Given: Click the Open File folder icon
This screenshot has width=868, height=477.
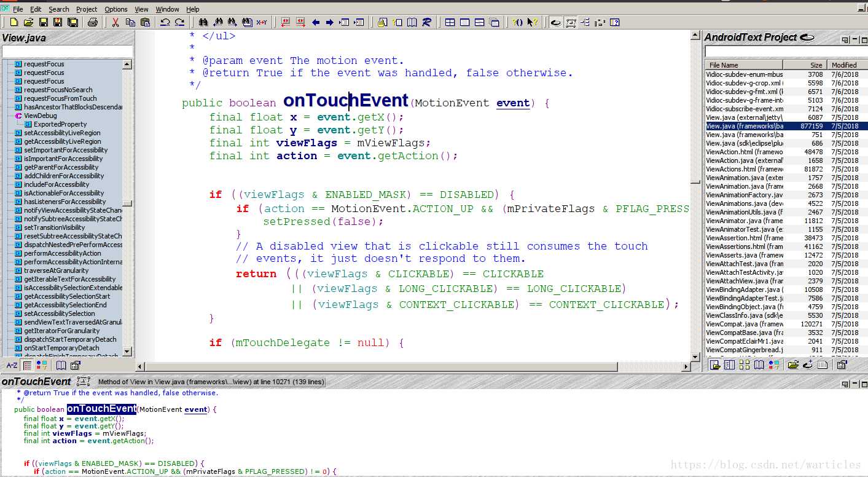Looking at the screenshot, I should 28,22.
